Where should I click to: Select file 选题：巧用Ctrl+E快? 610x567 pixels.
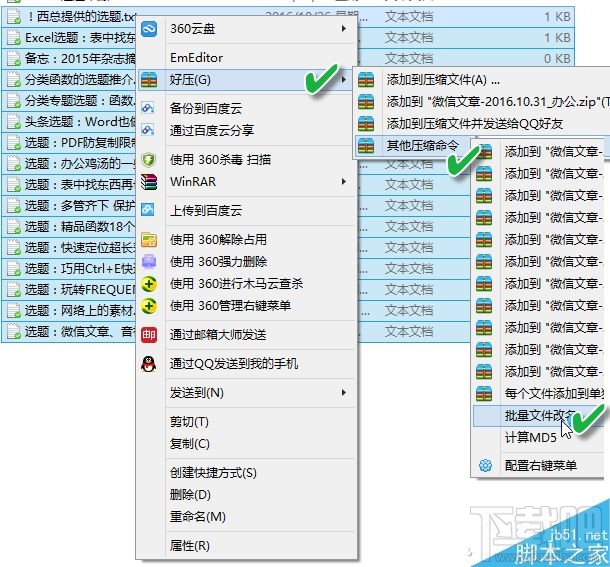pos(80,269)
